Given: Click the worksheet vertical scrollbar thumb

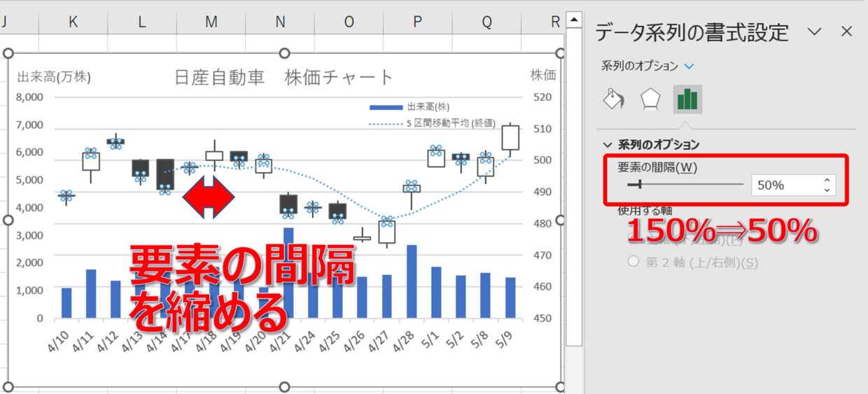Looking at the screenshot, I should pos(574,188).
